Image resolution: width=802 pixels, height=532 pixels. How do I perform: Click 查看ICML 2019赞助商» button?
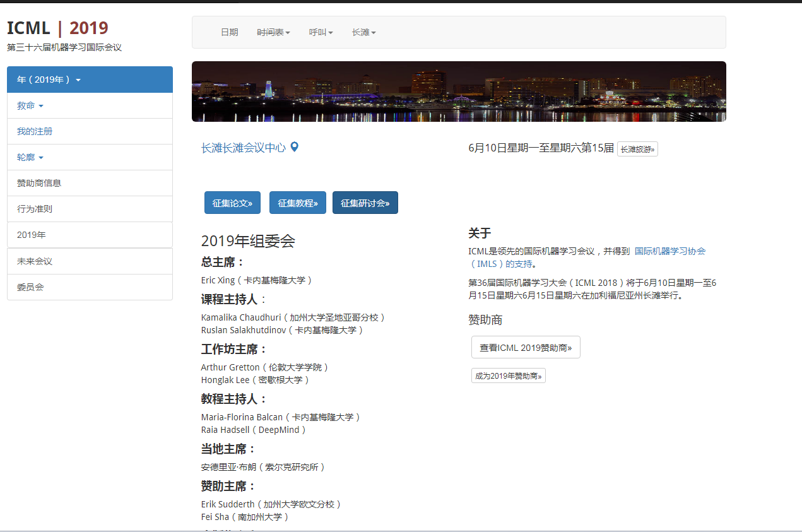526,347
